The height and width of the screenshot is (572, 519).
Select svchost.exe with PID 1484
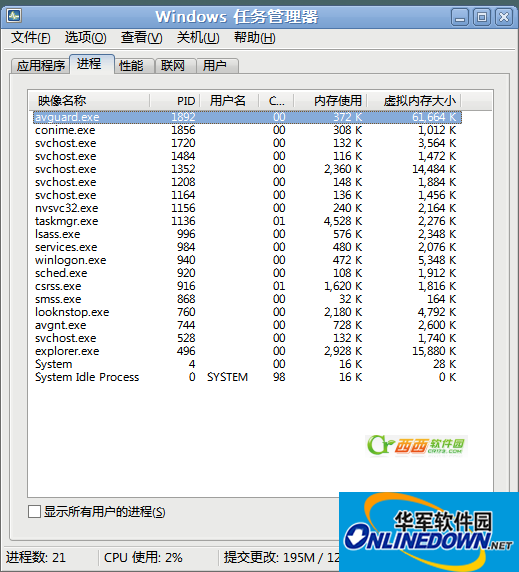(x=247, y=156)
